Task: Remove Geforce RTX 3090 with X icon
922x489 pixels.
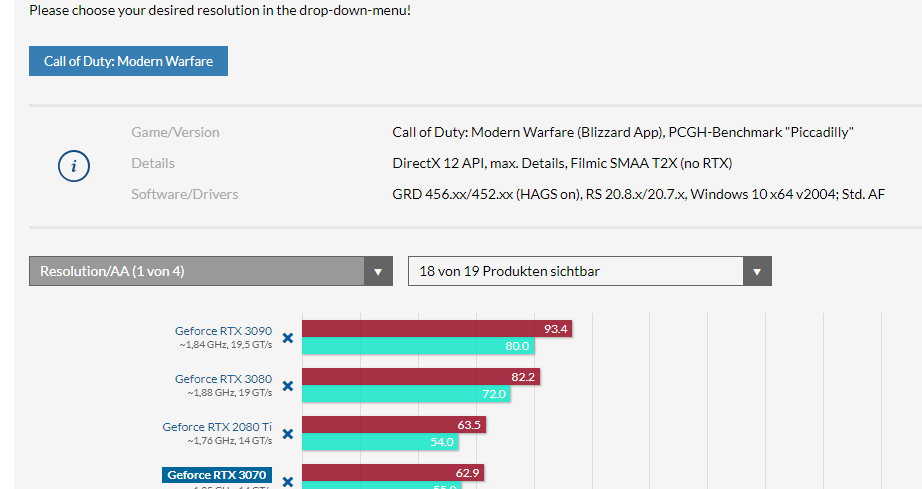Action: click(288, 338)
